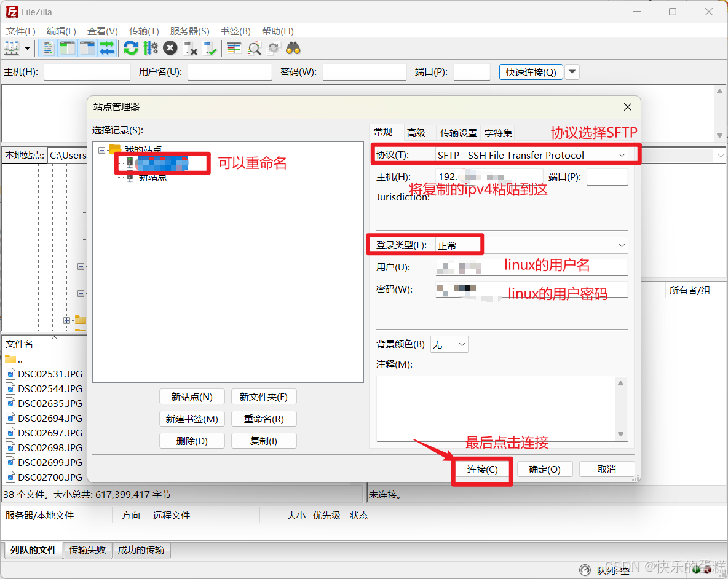This screenshot has height=579, width=728.
Task: Open the 书签(B) menu
Action: (235, 31)
